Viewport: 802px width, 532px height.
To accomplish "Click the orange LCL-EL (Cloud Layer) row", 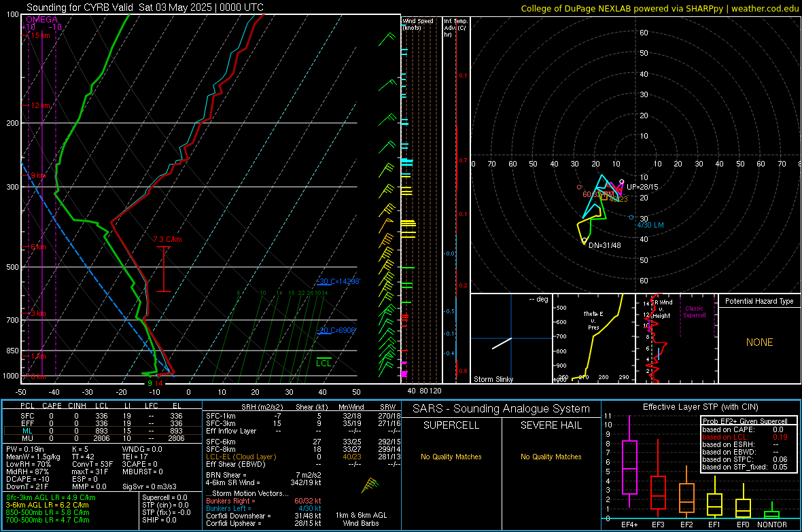I will coord(303,457).
